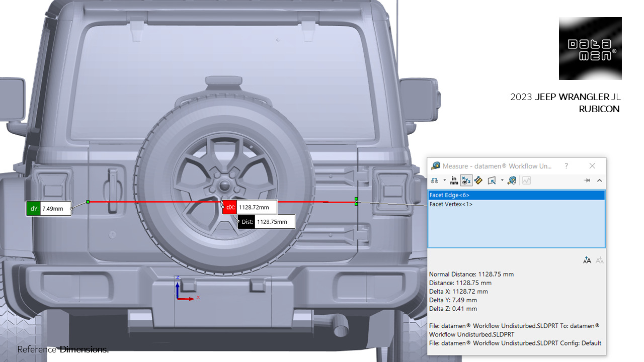Select Facet Vertex<1> in selection list
644x362 pixels.
[516, 204]
